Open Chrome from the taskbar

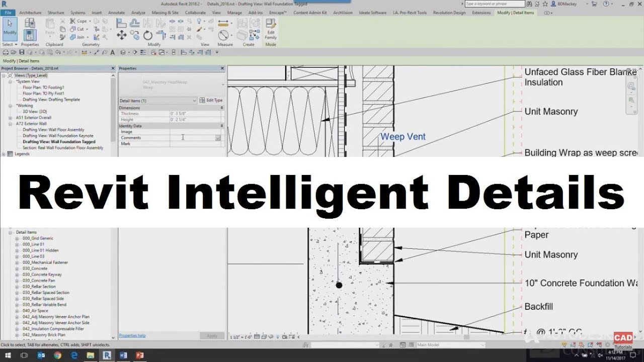pos(57,355)
